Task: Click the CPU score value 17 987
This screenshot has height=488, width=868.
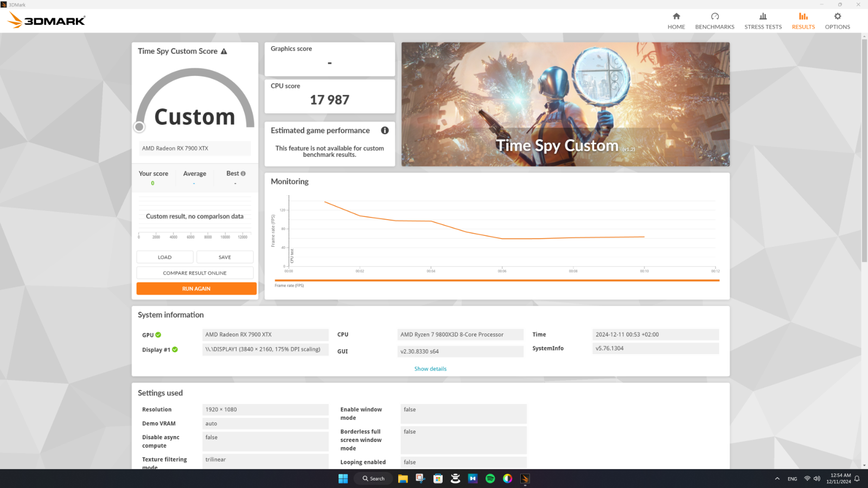Action: point(329,100)
